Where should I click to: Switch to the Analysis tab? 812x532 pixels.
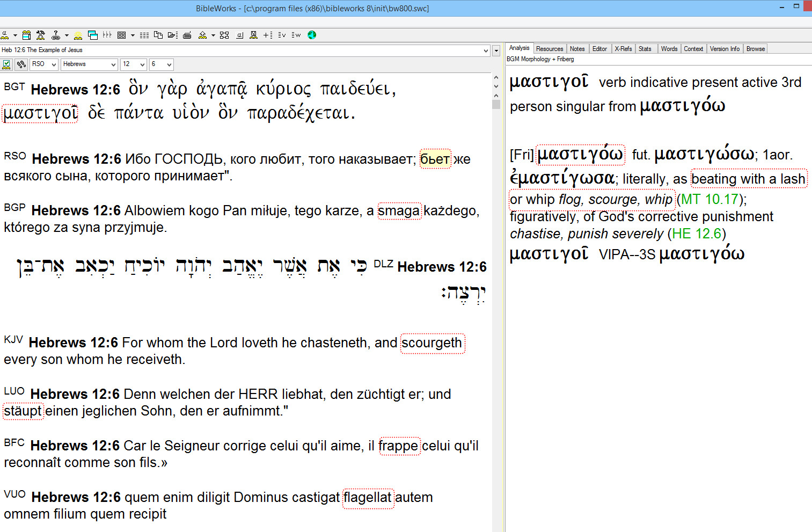click(x=519, y=48)
